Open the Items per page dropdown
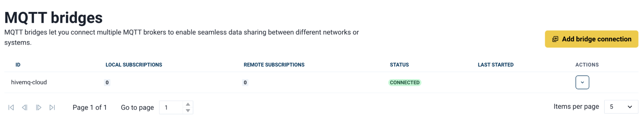Viewport: 644px width, 137px height. (x=621, y=107)
